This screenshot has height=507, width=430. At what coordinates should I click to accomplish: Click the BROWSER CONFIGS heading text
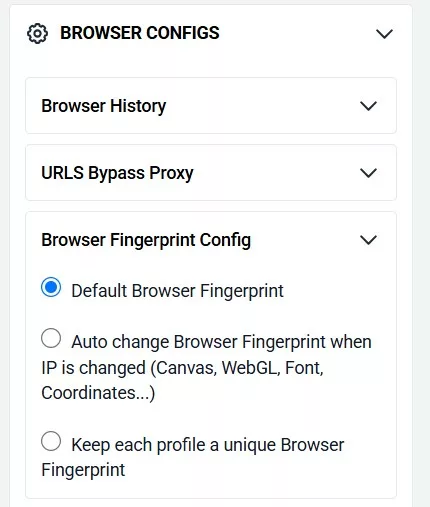click(140, 33)
